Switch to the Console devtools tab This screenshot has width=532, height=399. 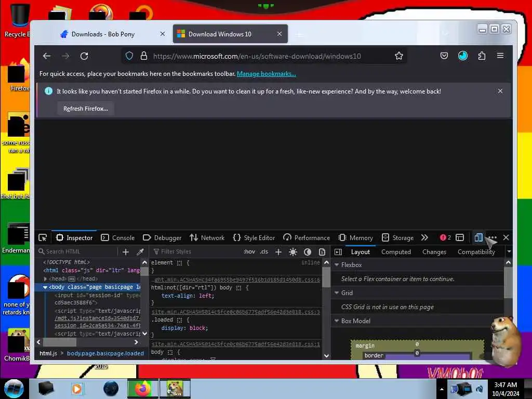point(118,237)
